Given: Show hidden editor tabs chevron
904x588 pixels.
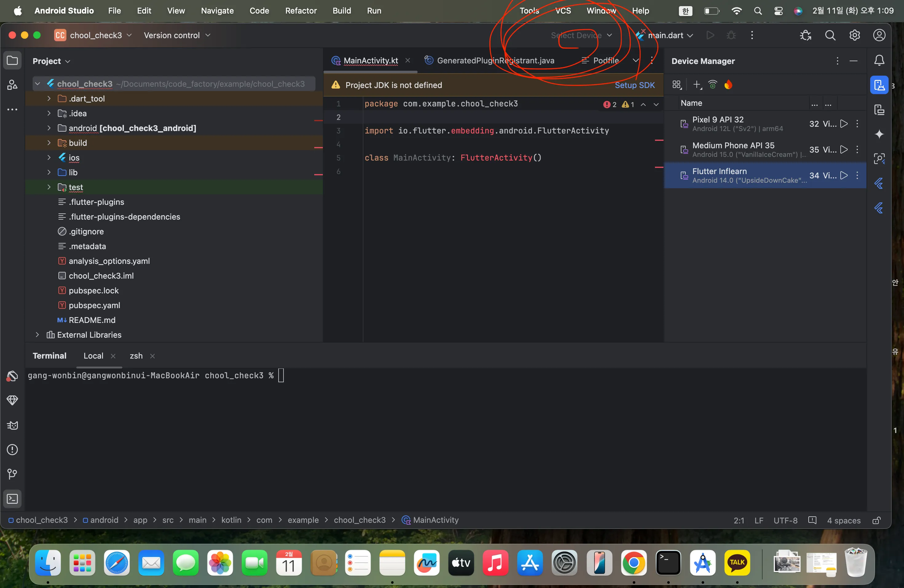Looking at the screenshot, I should pyautogui.click(x=636, y=60).
